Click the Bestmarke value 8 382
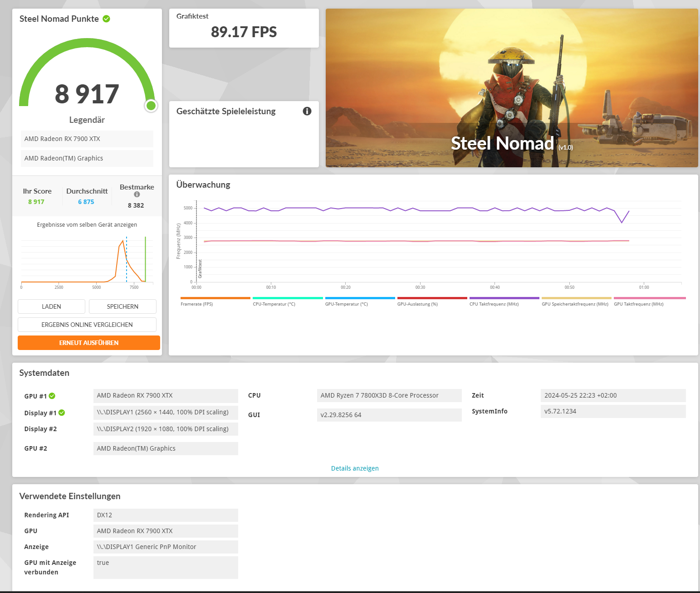This screenshot has height=593, width=700. point(136,205)
